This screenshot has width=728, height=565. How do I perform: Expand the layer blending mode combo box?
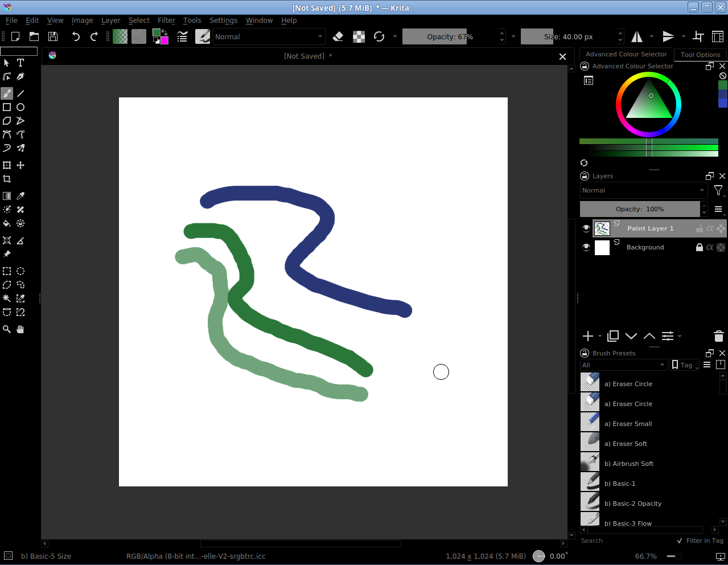(x=643, y=190)
